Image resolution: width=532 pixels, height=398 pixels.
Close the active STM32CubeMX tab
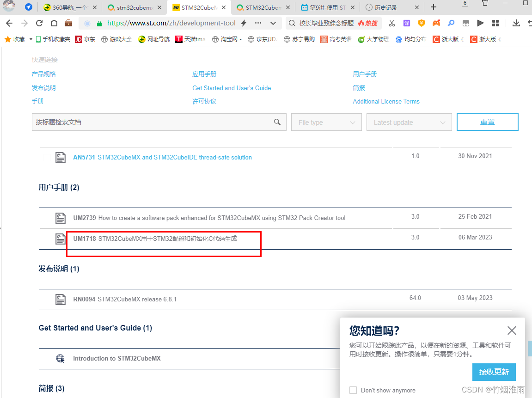pyautogui.click(x=224, y=7)
